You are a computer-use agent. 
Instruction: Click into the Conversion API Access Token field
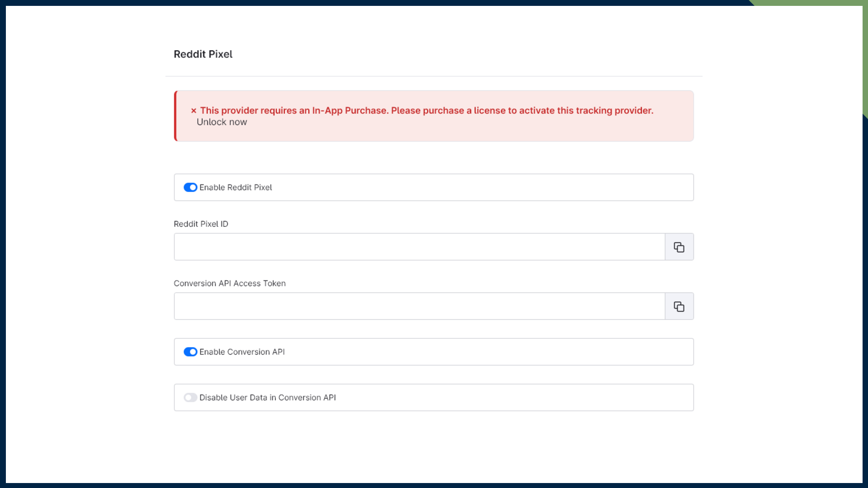click(x=419, y=307)
